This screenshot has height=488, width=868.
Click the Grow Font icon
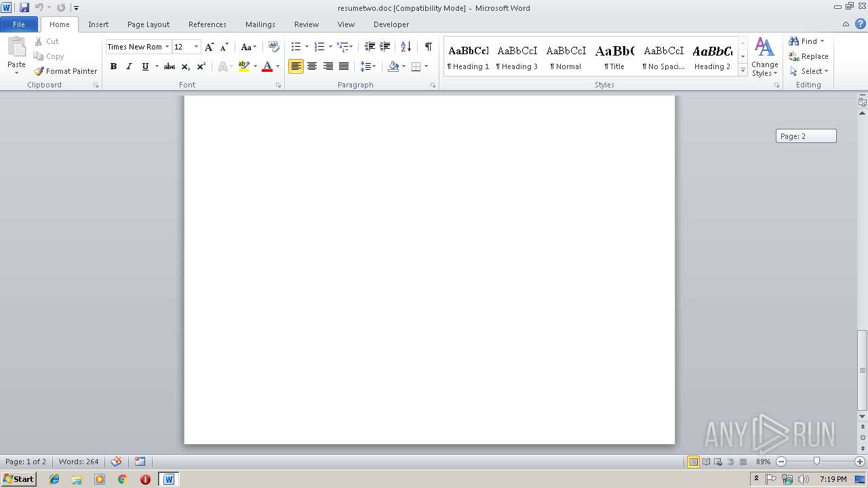click(210, 47)
